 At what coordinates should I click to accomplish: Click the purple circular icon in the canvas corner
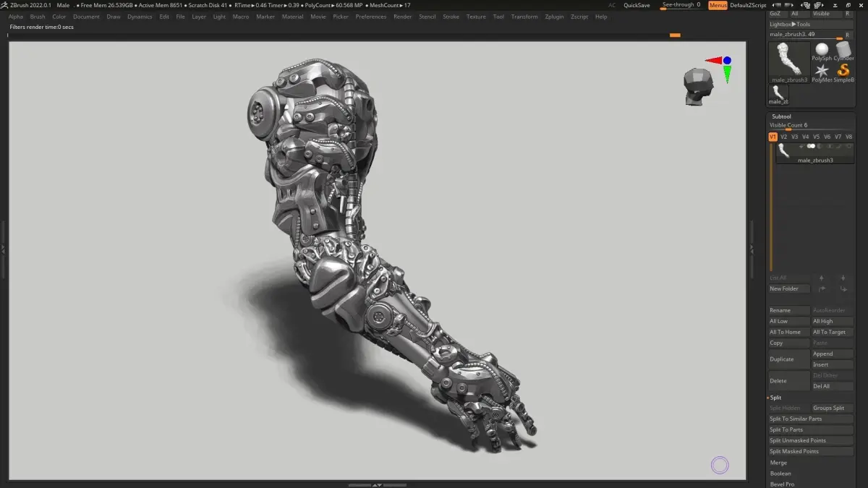(x=719, y=465)
